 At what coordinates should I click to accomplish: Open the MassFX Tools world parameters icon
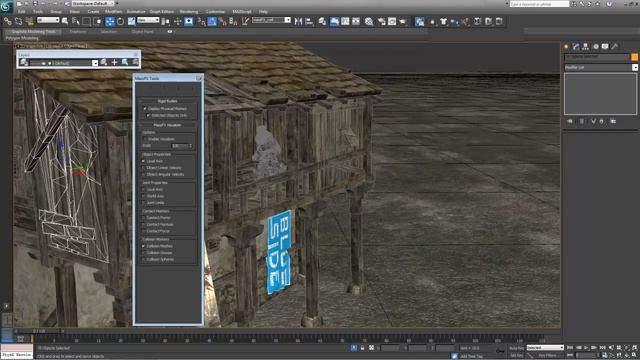point(420,21)
